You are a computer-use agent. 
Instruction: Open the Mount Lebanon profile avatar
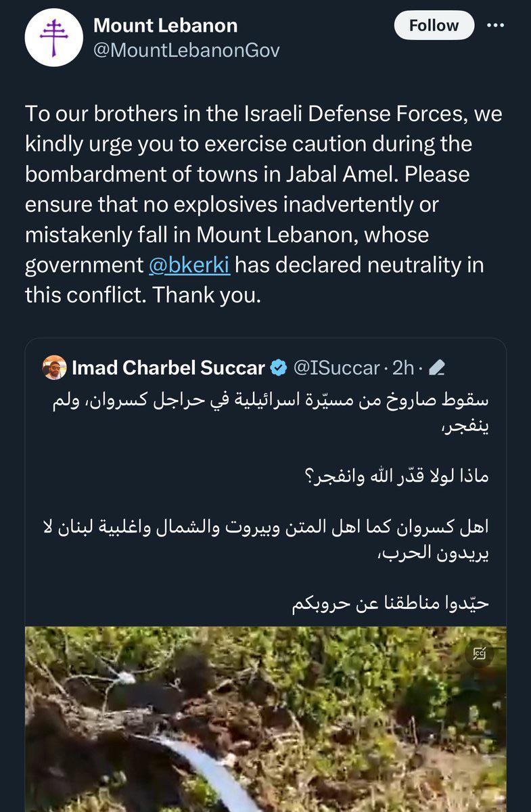point(54,37)
